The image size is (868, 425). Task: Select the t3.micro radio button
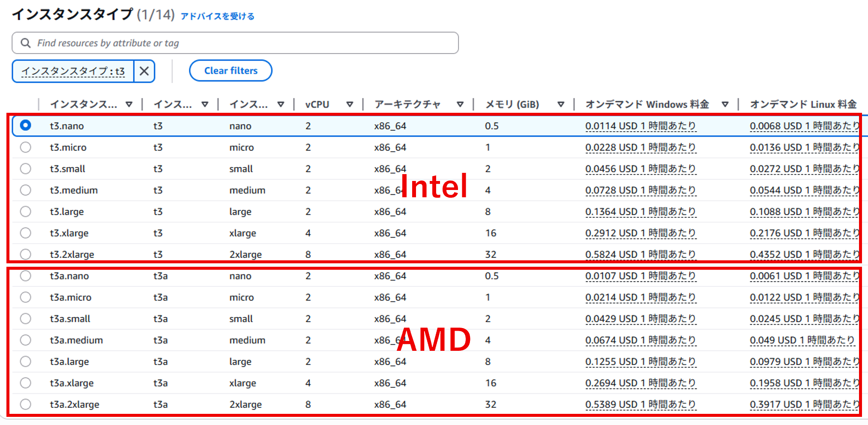(x=26, y=147)
